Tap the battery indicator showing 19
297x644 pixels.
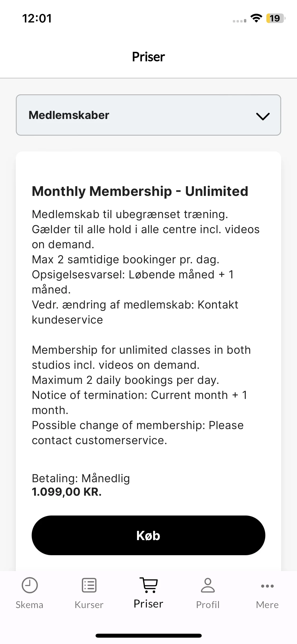point(276,18)
